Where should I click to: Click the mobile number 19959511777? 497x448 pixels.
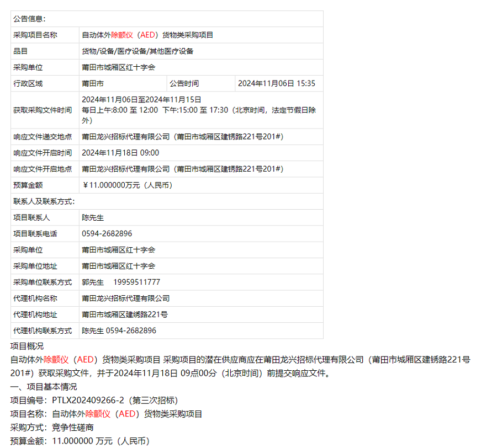(x=137, y=282)
